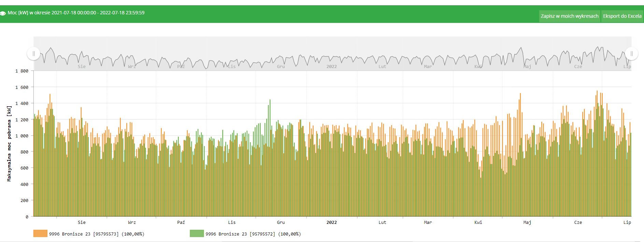Click the 400 value on the vertical axis
The width and height of the screenshot is (644, 242).
click(x=25, y=184)
